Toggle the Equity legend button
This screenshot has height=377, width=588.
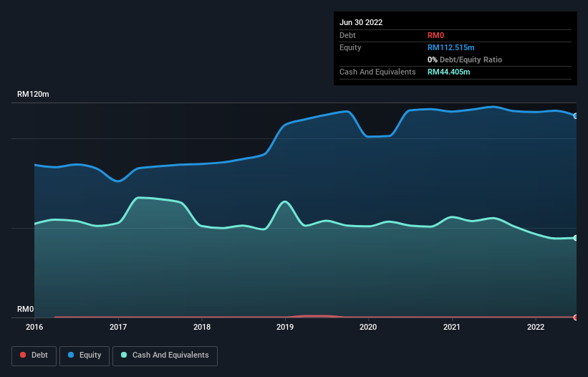[85, 355]
